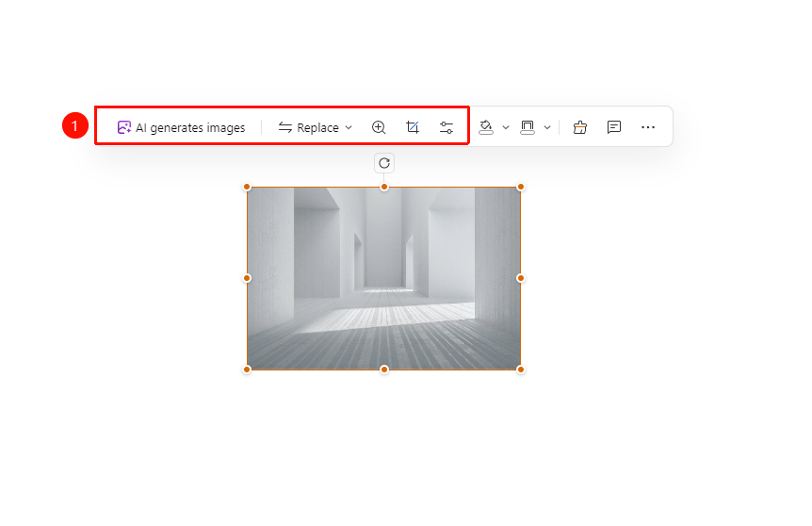Click the AI generates images button

coord(181,127)
